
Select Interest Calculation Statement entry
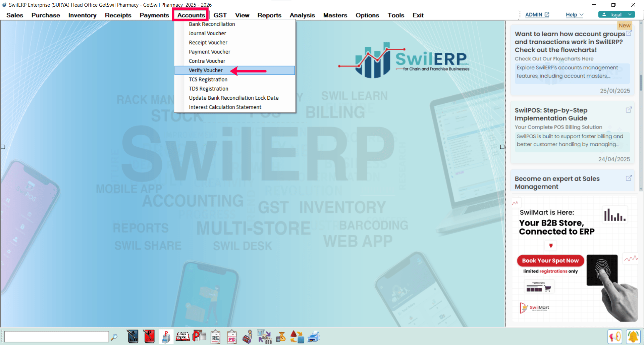click(235, 107)
